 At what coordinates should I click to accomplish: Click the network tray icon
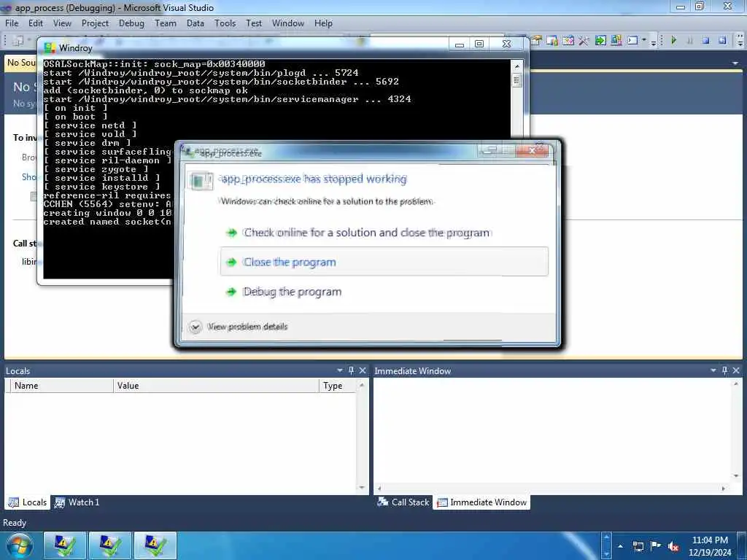pos(638,546)
